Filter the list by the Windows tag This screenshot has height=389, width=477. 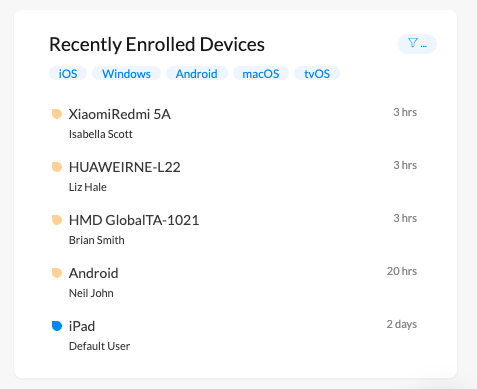[126, 73]
